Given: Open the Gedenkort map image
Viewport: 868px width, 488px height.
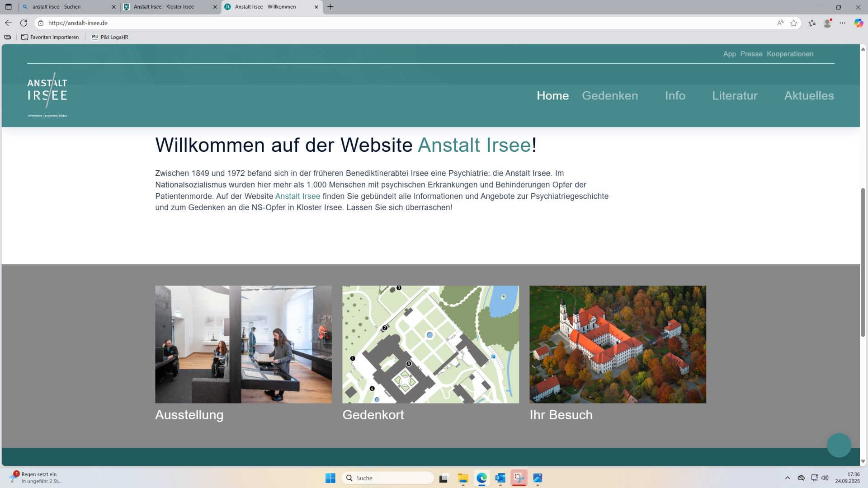Looking at the screenshot, I should 430,344.
